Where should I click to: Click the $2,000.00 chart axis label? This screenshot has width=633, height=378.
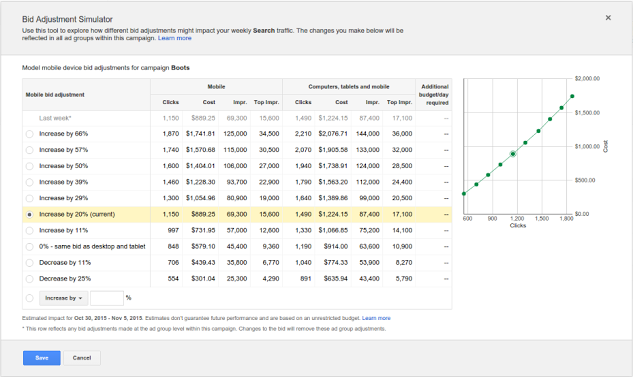tap(587, 78)
